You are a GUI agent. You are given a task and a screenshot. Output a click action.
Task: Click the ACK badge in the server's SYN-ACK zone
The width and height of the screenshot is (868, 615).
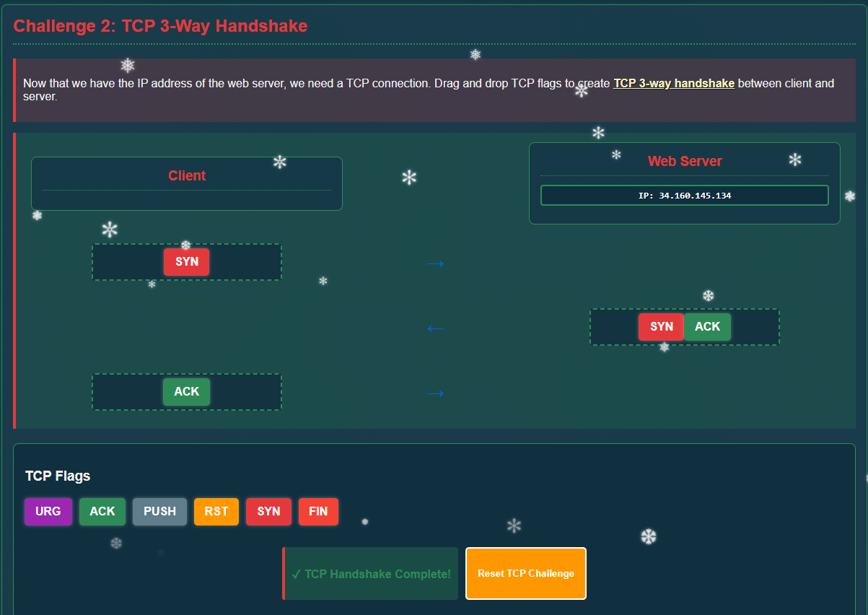coord(708,326)
